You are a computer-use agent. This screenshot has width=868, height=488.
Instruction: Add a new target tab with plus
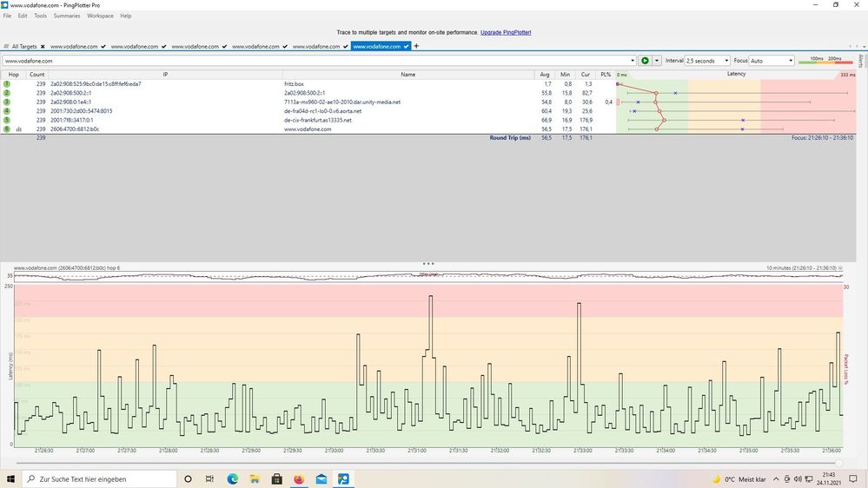point(416,46)
